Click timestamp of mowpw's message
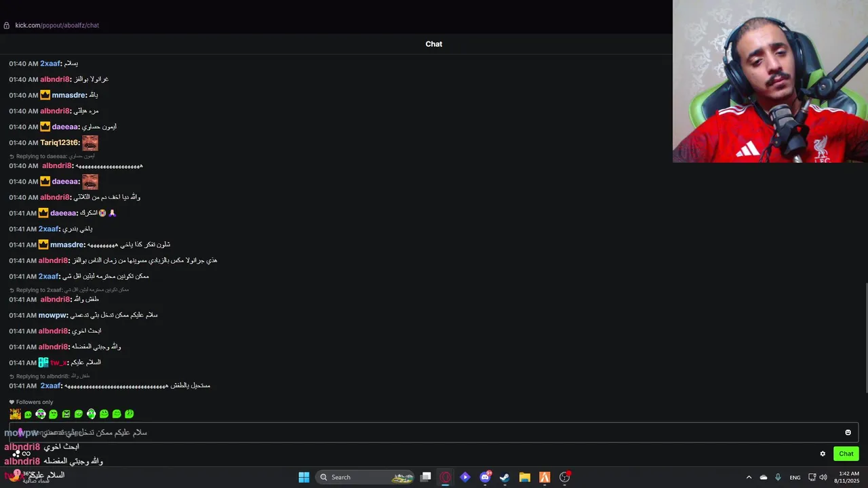The width and height of the screenshot is (868, 488). (22, 315)
